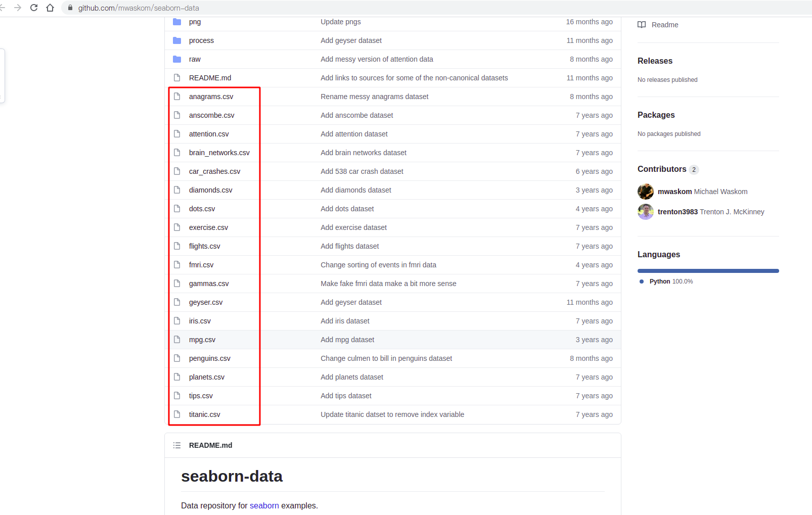This screenshot has width=812, height=515.
Task: Click file icon beside car_crashes.csv
Action: [177, 171]
